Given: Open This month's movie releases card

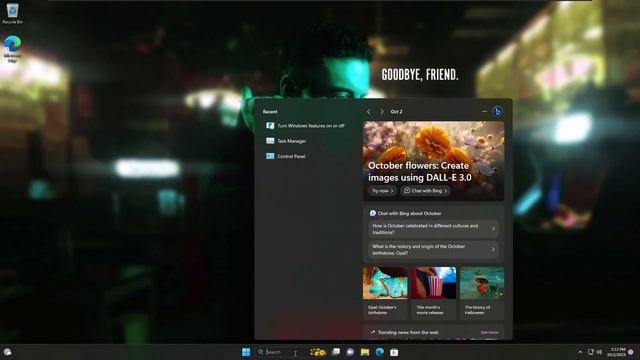Looking at the screenshot, I should point(433,292).
